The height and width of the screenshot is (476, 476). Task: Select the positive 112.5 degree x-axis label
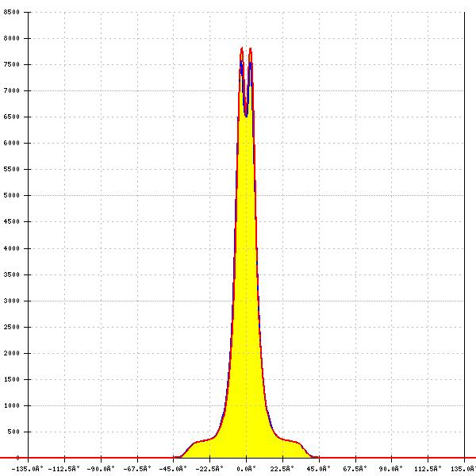428,469
